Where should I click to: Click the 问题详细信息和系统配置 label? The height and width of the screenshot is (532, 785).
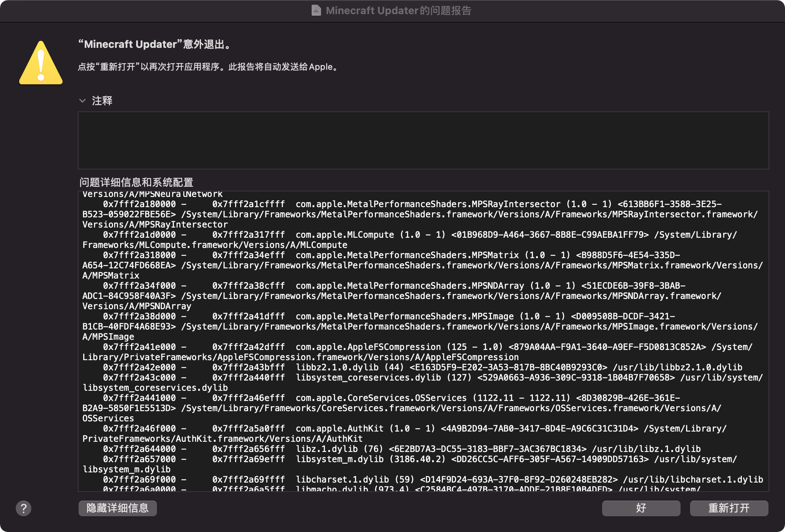coord(136,182)
